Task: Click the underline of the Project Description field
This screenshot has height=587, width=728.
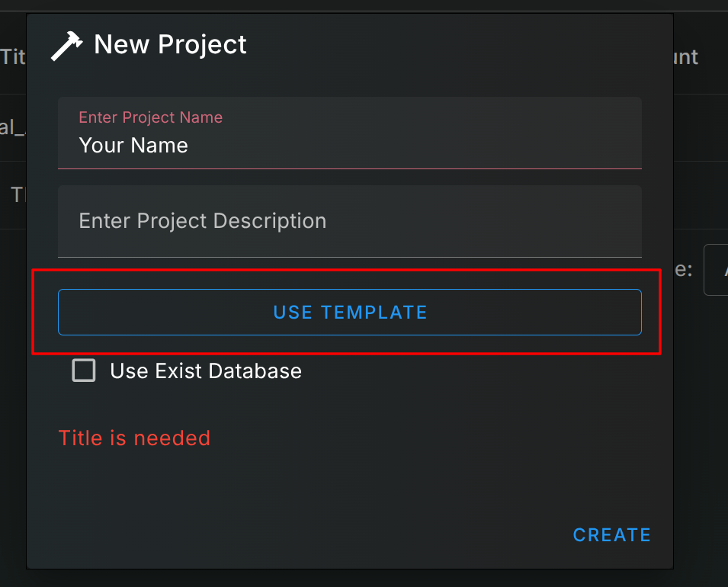Action: click(x=349, y=257)
